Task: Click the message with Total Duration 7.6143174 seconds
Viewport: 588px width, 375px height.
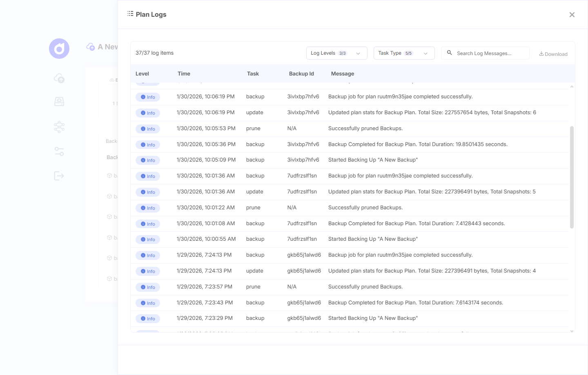Action: coord(416,303)
